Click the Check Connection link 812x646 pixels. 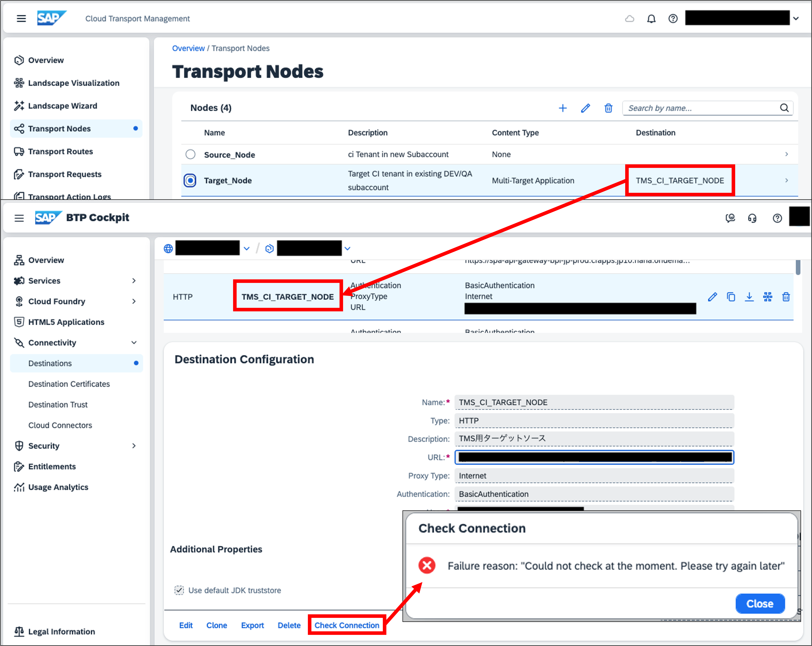click(346, 625)
